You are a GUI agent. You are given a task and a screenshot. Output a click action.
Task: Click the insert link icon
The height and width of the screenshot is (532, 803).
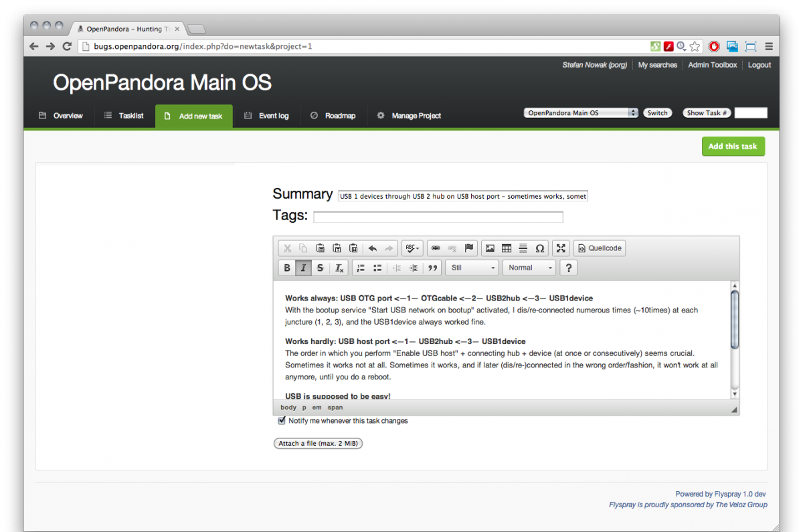pos(436,248)
